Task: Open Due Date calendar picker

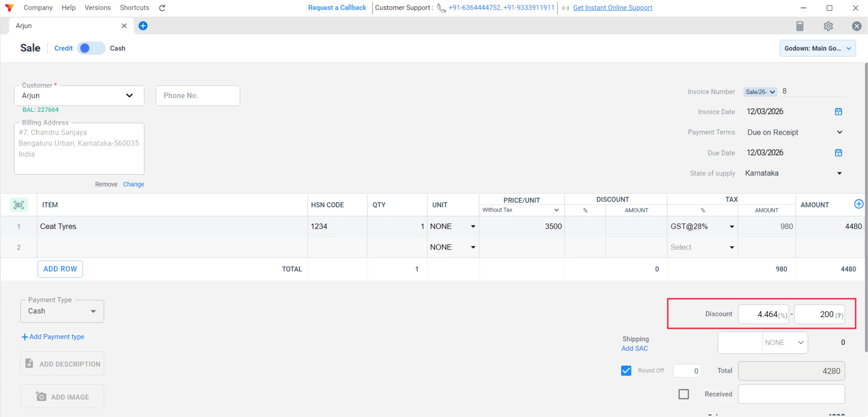Action: click(x=838, y=153)
